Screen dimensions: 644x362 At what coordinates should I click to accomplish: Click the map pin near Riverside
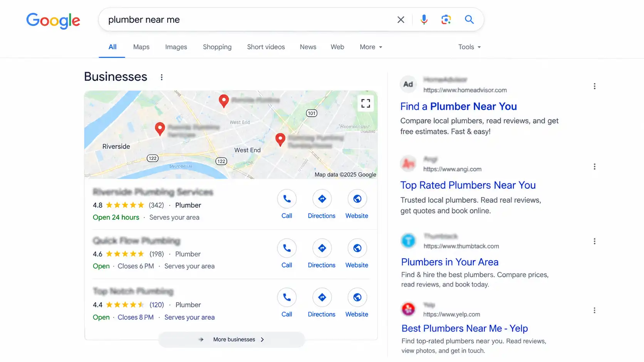(160, 129)
